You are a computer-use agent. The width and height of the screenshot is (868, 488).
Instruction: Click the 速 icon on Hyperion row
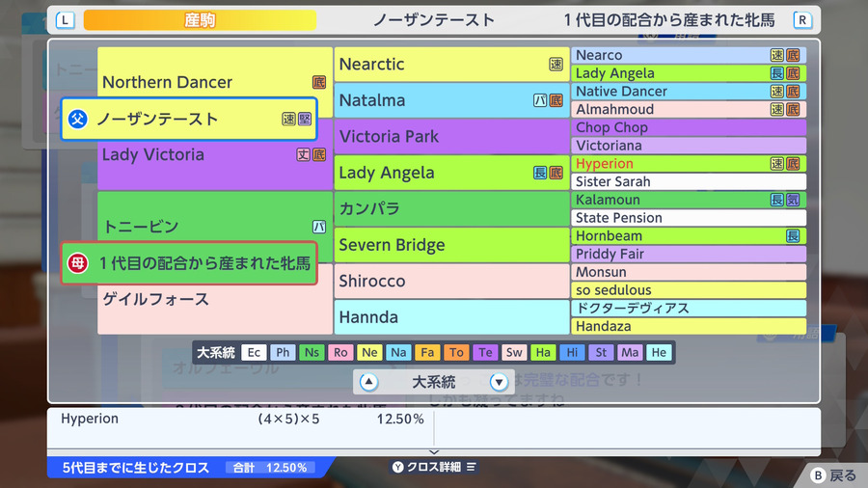pyautogui.click(x=777, y=163)
